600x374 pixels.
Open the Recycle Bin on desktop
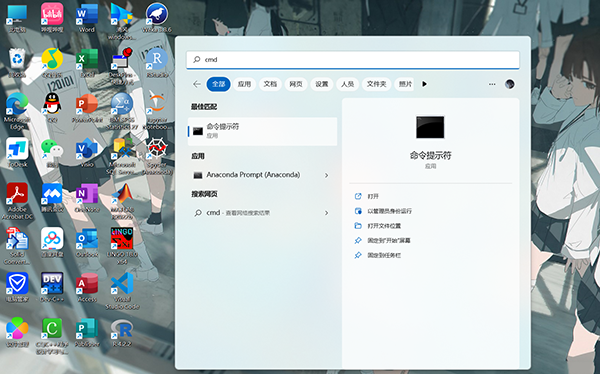[17, 62]
